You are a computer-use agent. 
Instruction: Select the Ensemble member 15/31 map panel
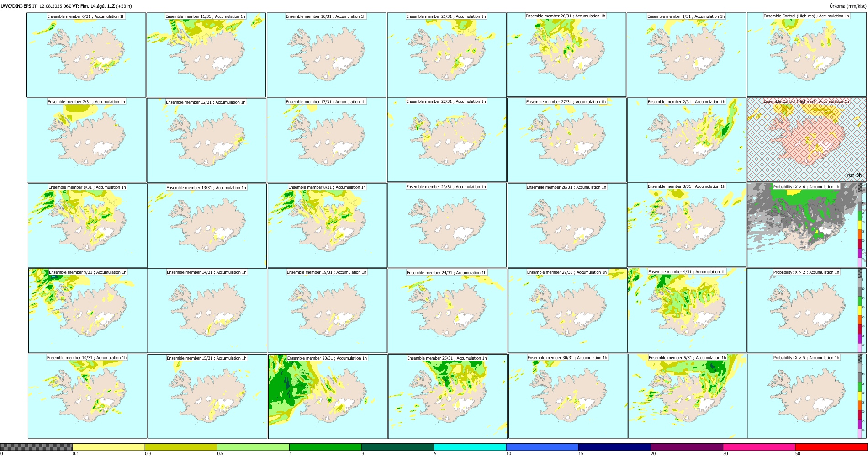(x=207, y=396)
